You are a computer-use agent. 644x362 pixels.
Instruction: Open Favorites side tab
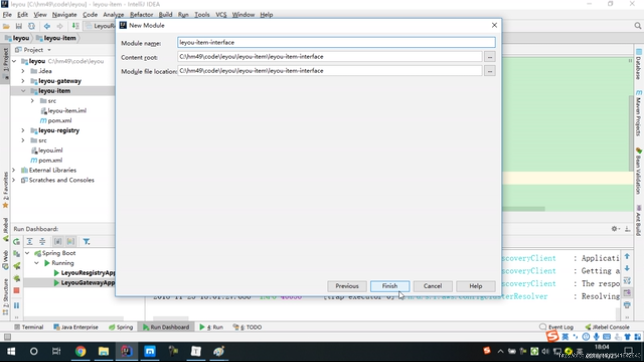[x=5, y=189]
